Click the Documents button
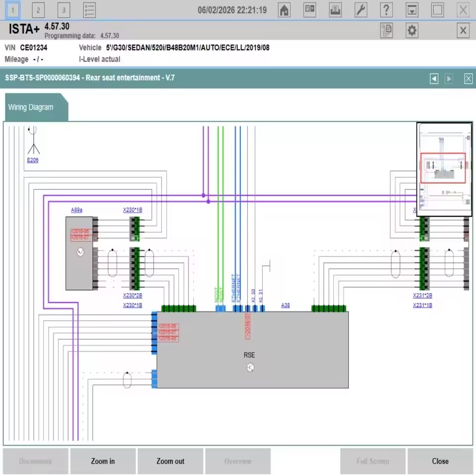Screen dimensions: 476x476 (x=36, y=461)
